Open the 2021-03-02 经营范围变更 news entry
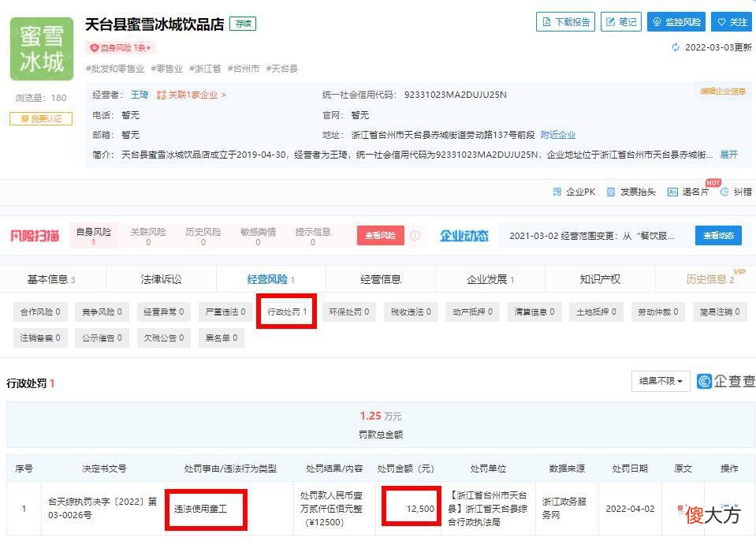The height and width of the screenshot is (545, 756). pos(591,236)
